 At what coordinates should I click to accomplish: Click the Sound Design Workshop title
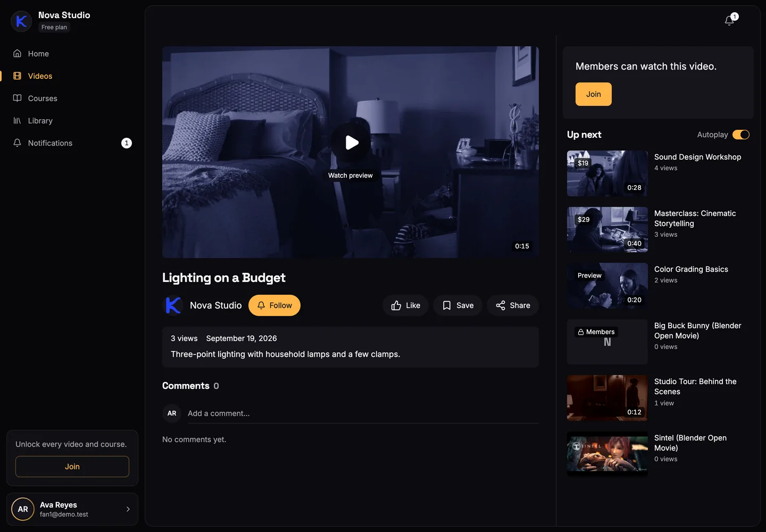pyautogui.click(x=697, y=157)
